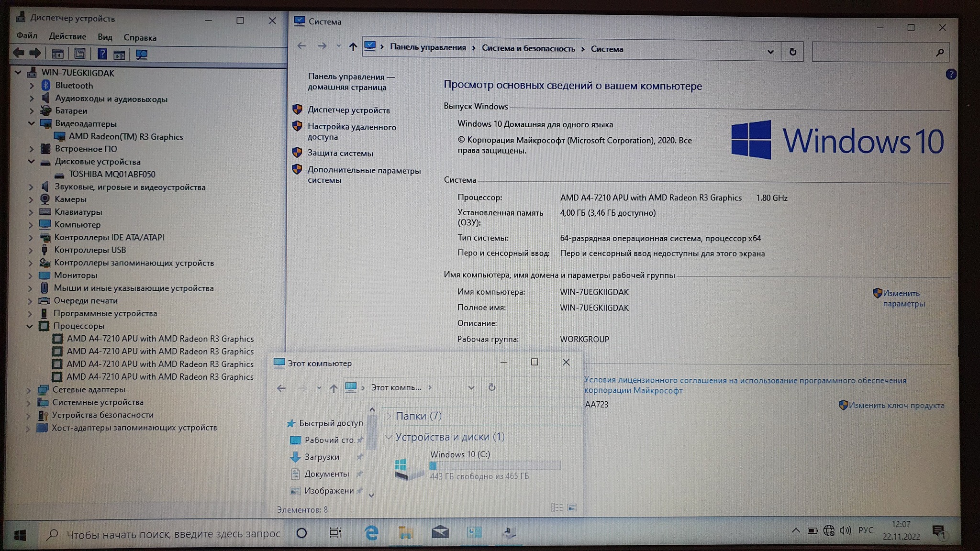This screenshot has height=551, width=980.
Task: Select TOSHIBA MQ01ABF050 disk
Action: (111, 174)
